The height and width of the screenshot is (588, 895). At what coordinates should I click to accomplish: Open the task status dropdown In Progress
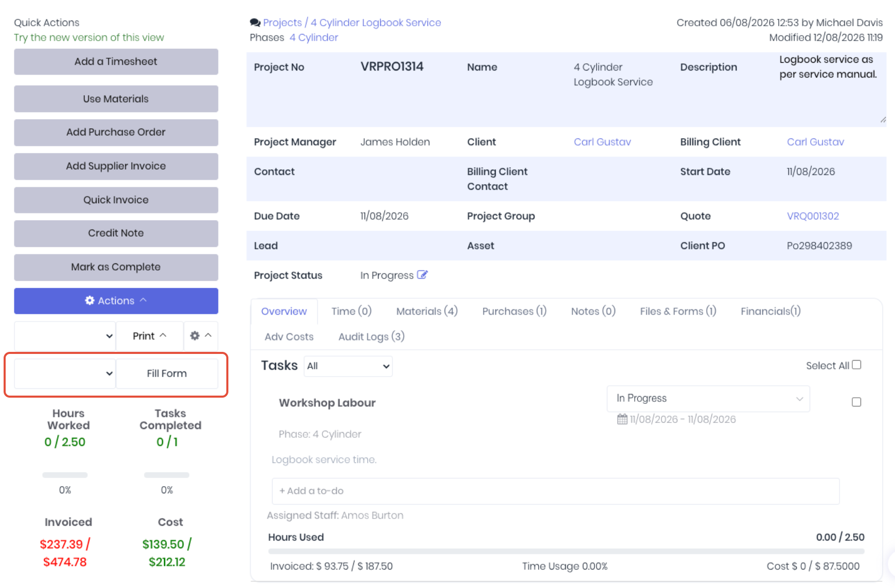coord(708,399)
